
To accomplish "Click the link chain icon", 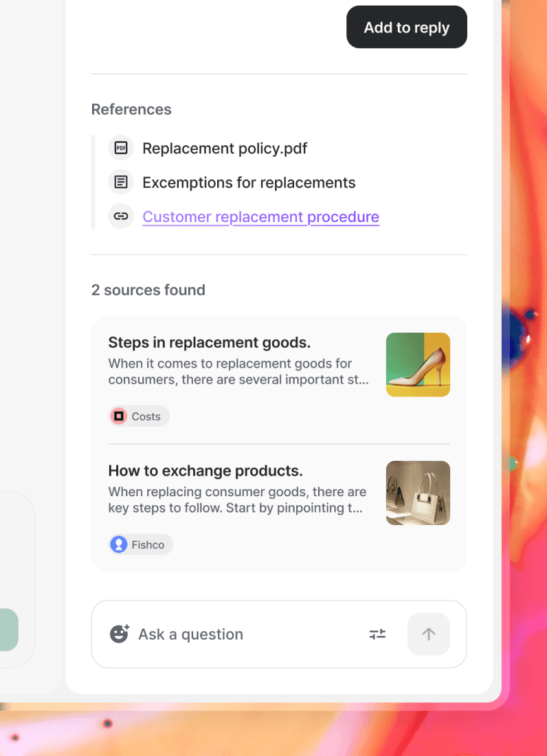I will pyautogui.click(x=121, y=216).
